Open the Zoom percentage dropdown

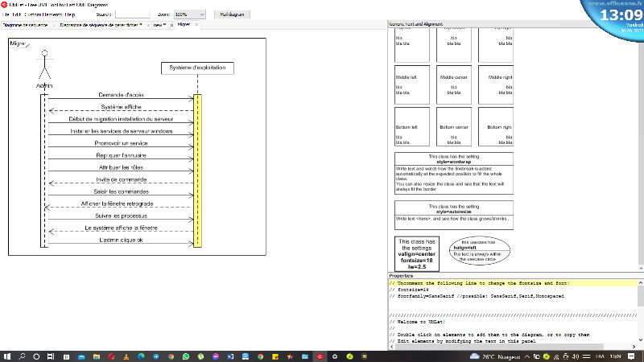[x=189, y=14]
